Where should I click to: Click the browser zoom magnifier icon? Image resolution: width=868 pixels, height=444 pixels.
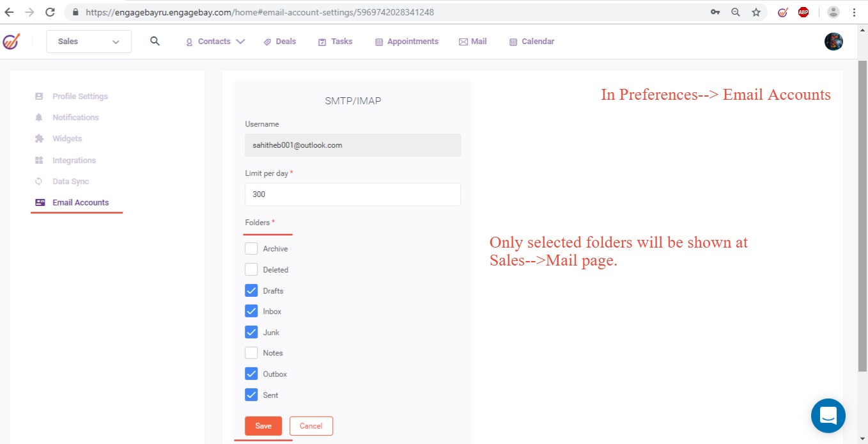[736, 12]
